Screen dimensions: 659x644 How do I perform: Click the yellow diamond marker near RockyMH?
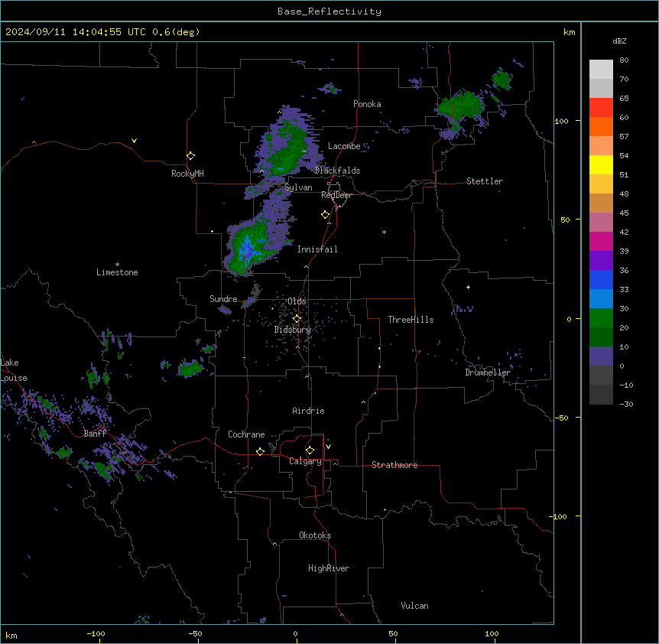tap(190, 156)
